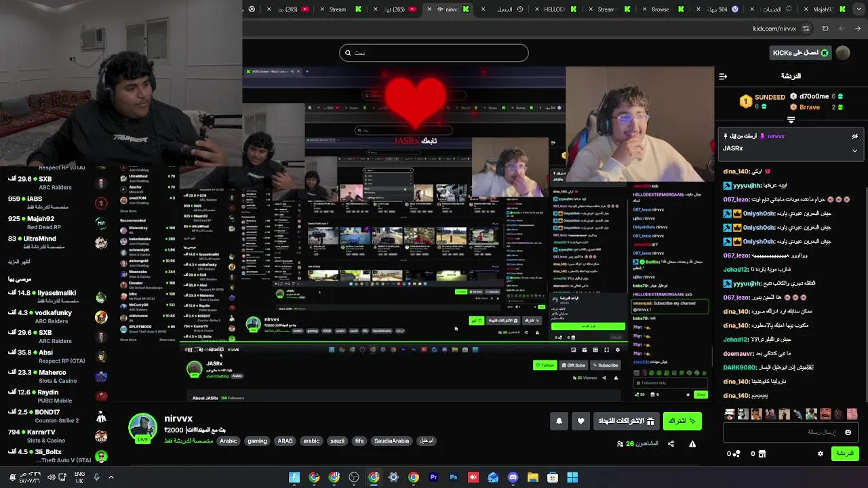Image resolution: width=868 pixels, height=488 pixels.
Task: Click the browser reload button
Action: point(825,28)
